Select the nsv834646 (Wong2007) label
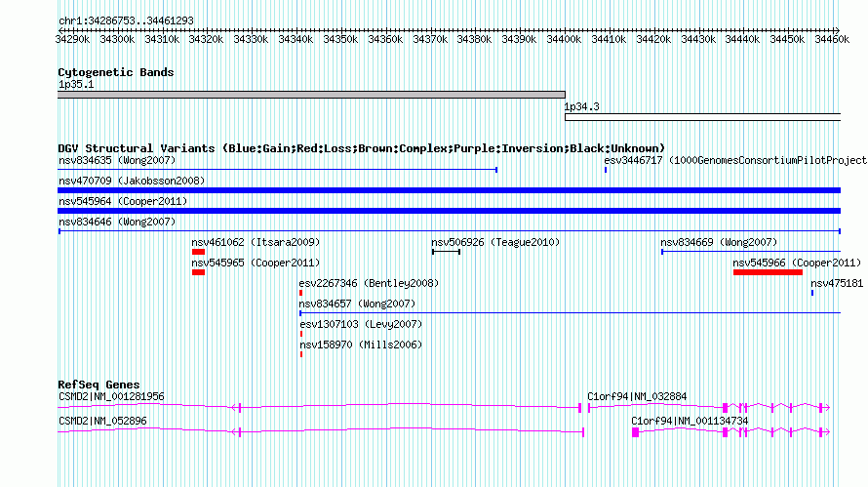 [117, 222]
